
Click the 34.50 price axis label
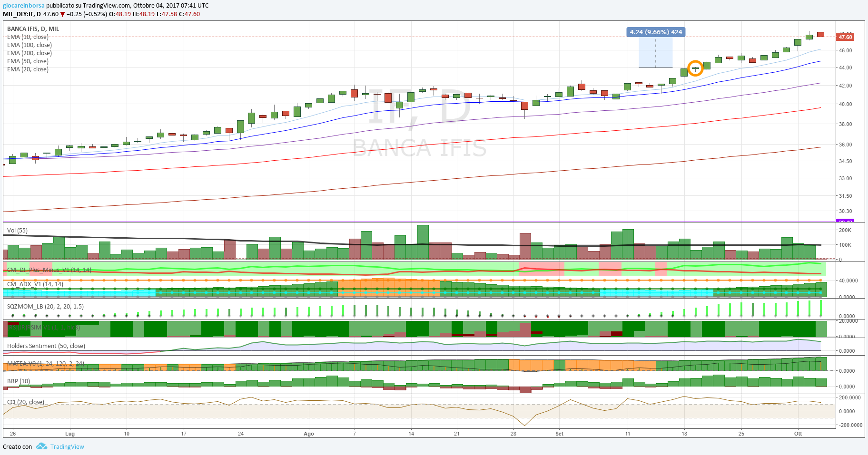845,161
